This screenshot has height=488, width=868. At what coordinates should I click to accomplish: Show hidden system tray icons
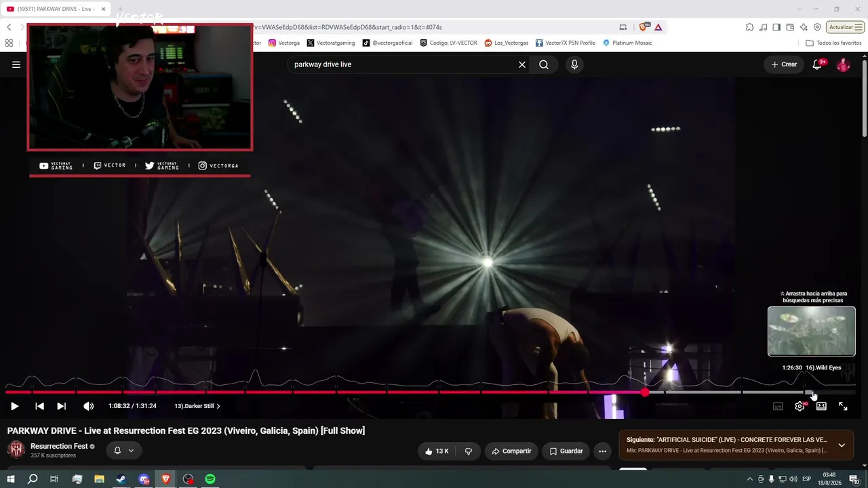click(749, 479)
